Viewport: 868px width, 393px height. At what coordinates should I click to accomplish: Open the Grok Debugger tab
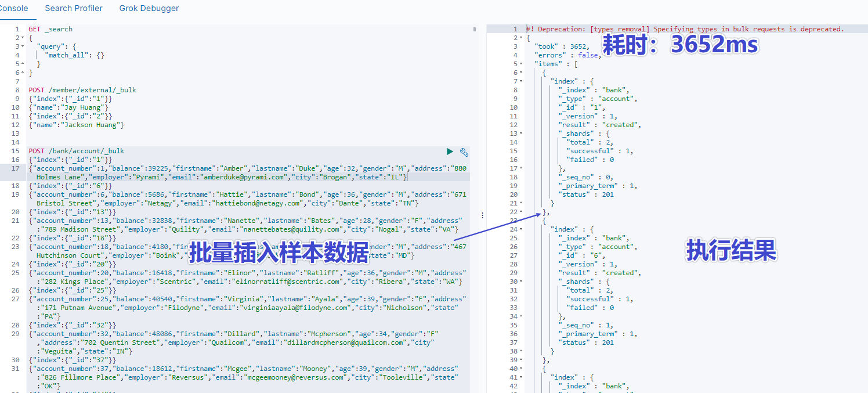coord(149,8)
